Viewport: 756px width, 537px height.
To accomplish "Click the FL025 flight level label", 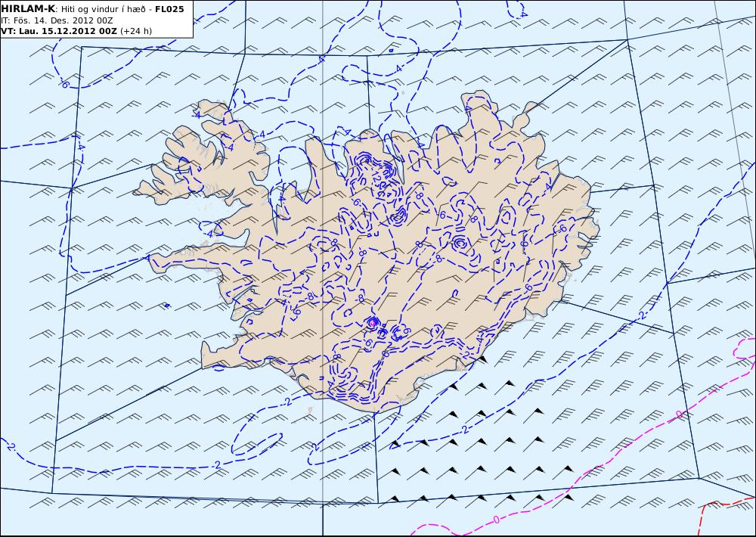I will tap(169, 9).
